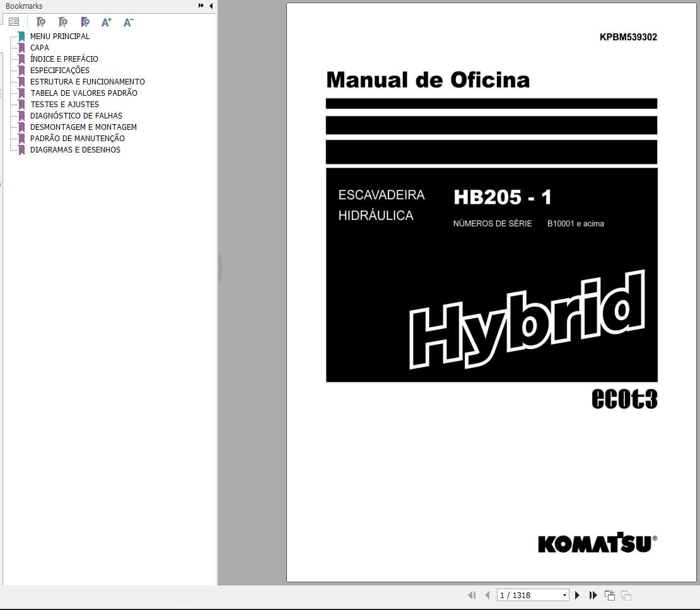Image resolution: width=700 pixels, height=610 pixels.
Task: Click the panel splitter handle beside the bookmarks
Action: [x=220, y=268]
